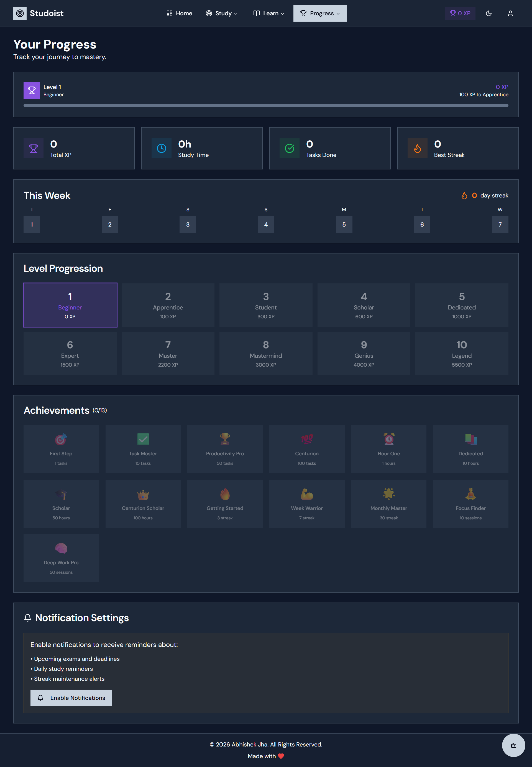The width and height of the screenshot is (532, 767).
Task: Click the Best Streak flame icon
Action: [x=417, y=148]
